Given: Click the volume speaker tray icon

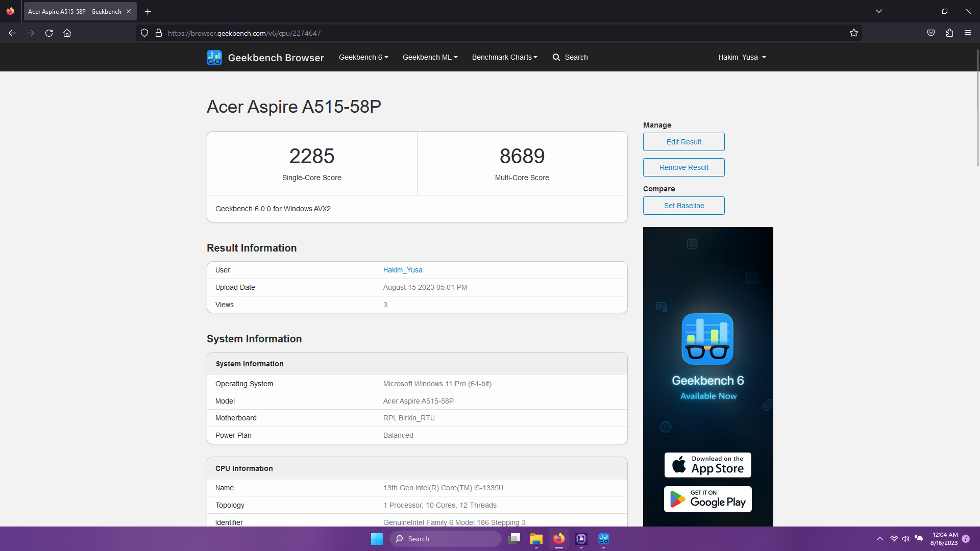Looking at the screenshot, I should point(906,539).
